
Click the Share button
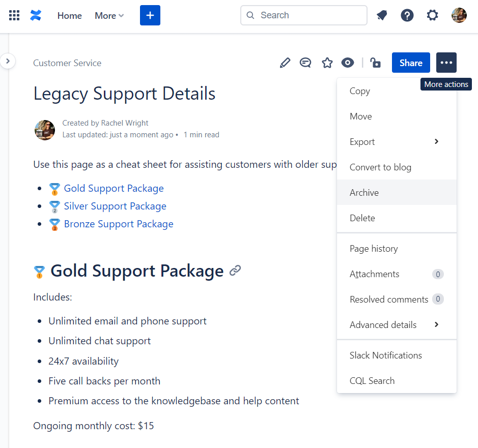410,63
